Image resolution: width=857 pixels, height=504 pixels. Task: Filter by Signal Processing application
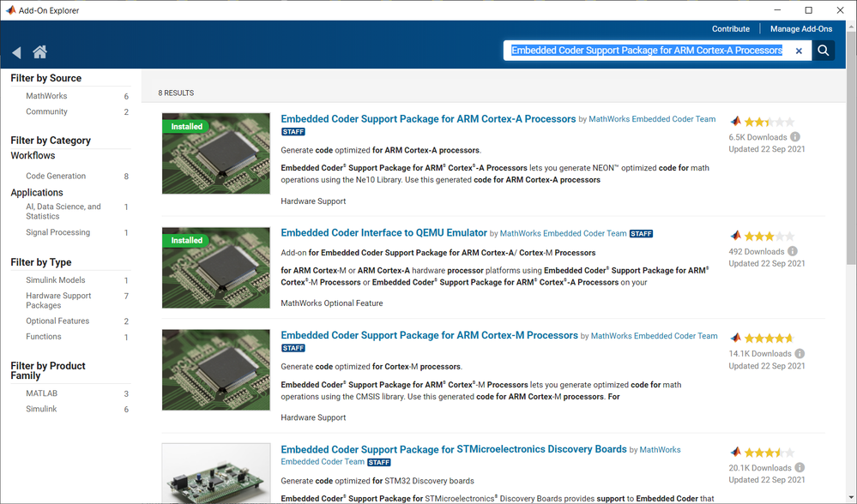tap(58, 232)
